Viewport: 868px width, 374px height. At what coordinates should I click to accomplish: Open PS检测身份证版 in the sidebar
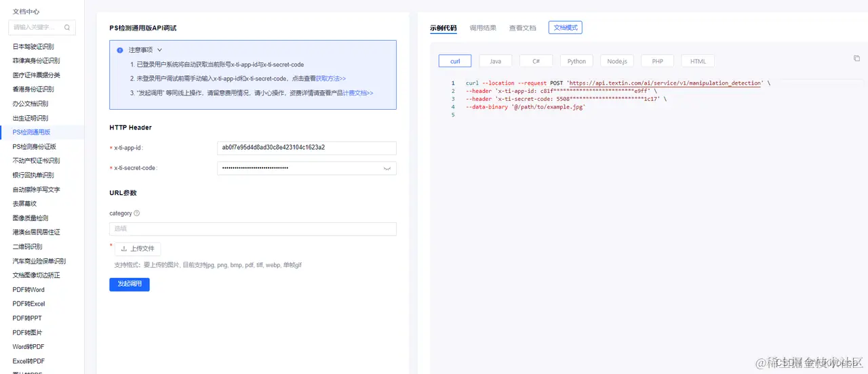[35, 146]
